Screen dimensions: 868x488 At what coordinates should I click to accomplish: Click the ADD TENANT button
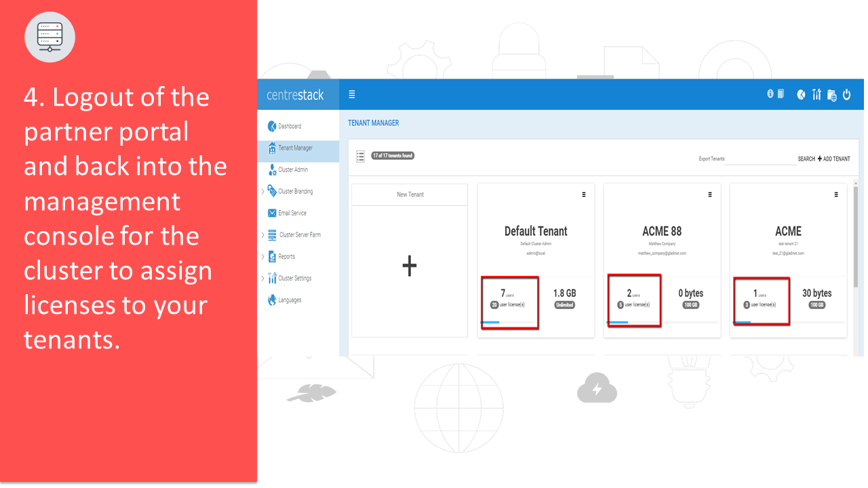(x=833, y=159)
